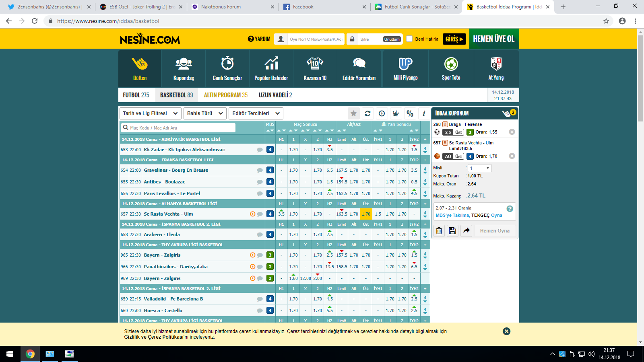The width and height of the screenshot is (644, 362).
Task: Open the Windows Start menu
Action: coord(10,354)
